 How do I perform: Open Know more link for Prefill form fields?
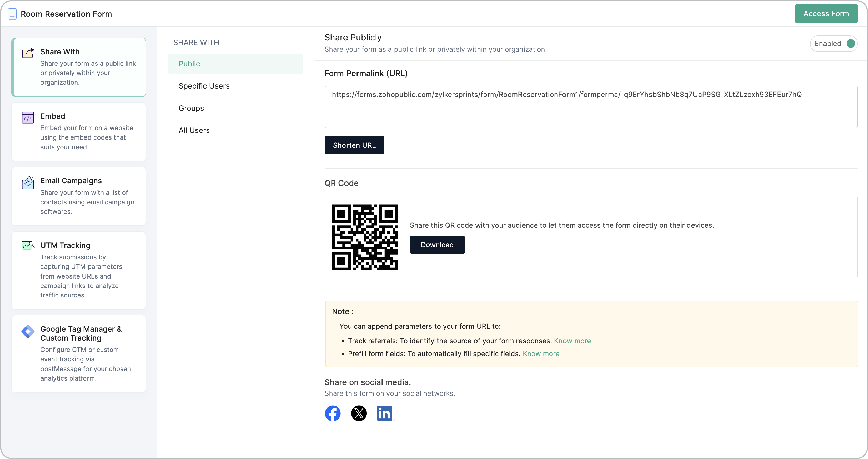point(541,354)
